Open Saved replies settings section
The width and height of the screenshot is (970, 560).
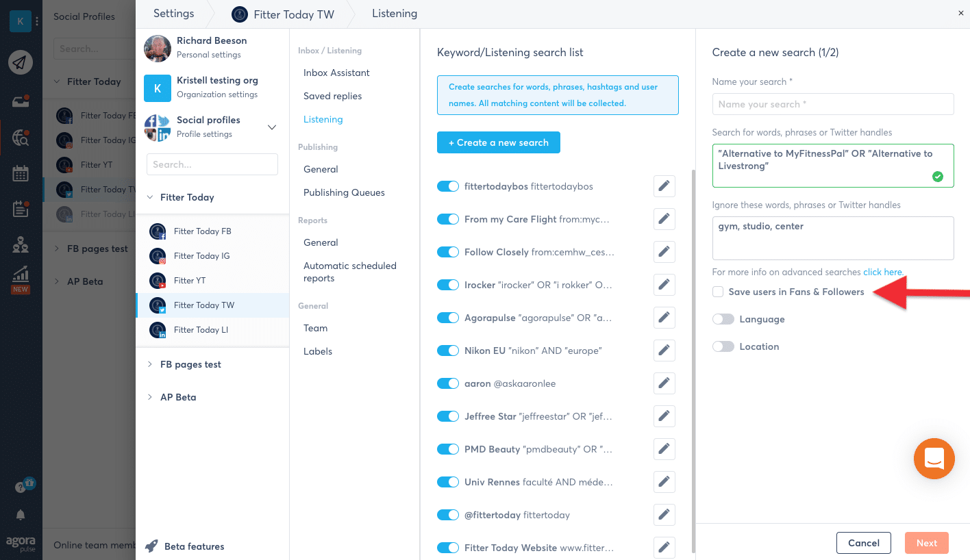(332, 96)
